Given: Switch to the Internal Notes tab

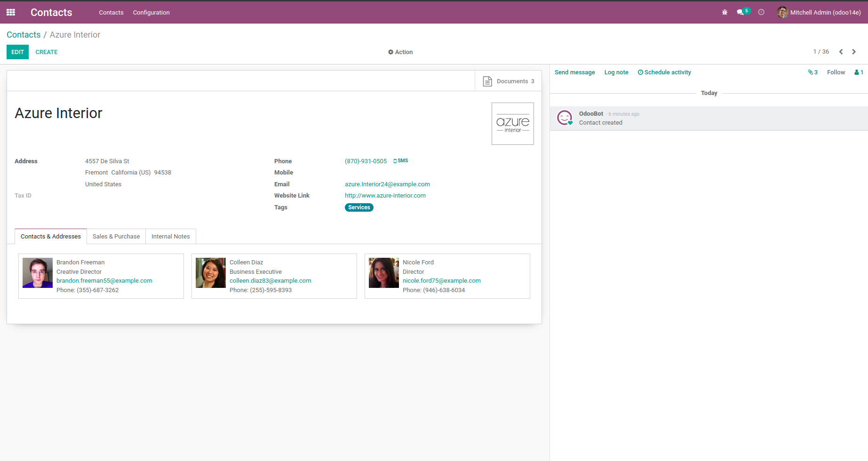Looking at the screenshot, I should (x=171, y=237).
